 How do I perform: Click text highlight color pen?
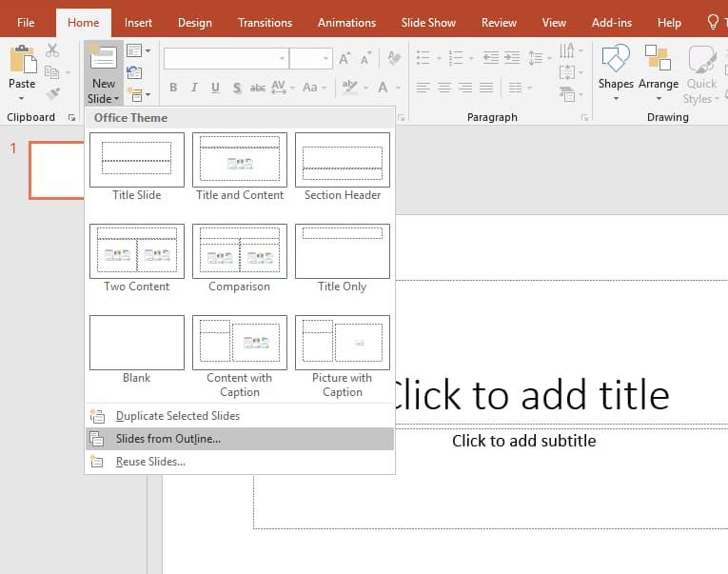tap(350, 87)
